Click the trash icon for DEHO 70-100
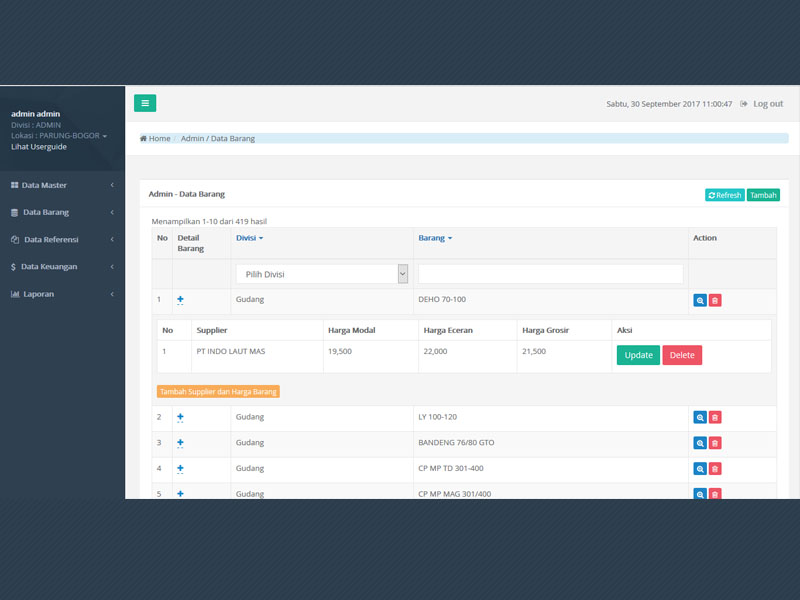 click(x=715, y=300)
